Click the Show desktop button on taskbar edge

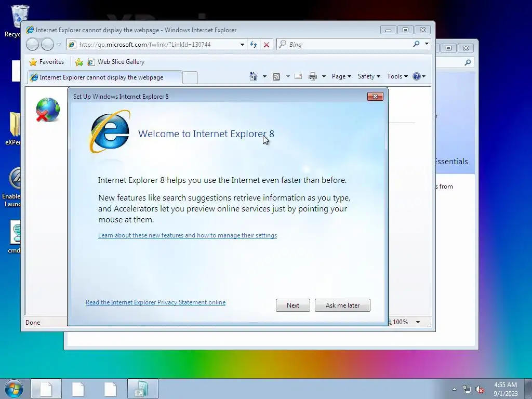(x=528, y=389)
